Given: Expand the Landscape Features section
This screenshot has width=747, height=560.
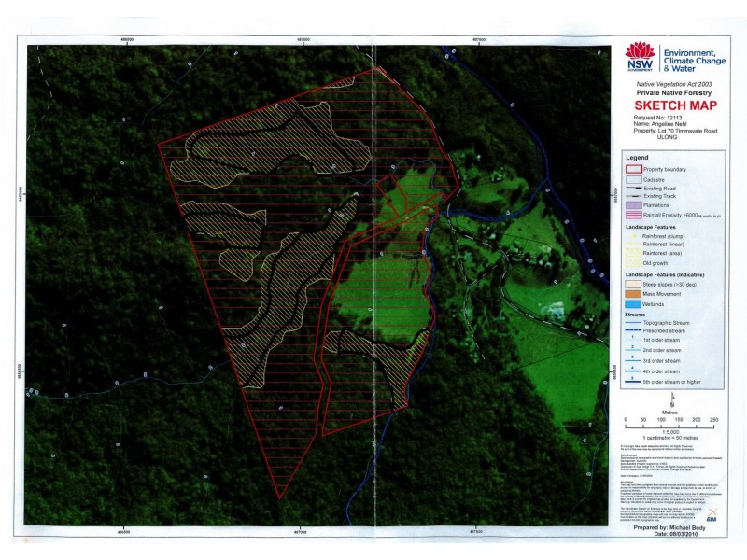Looking at the screenshot, I should pos(651,227).
